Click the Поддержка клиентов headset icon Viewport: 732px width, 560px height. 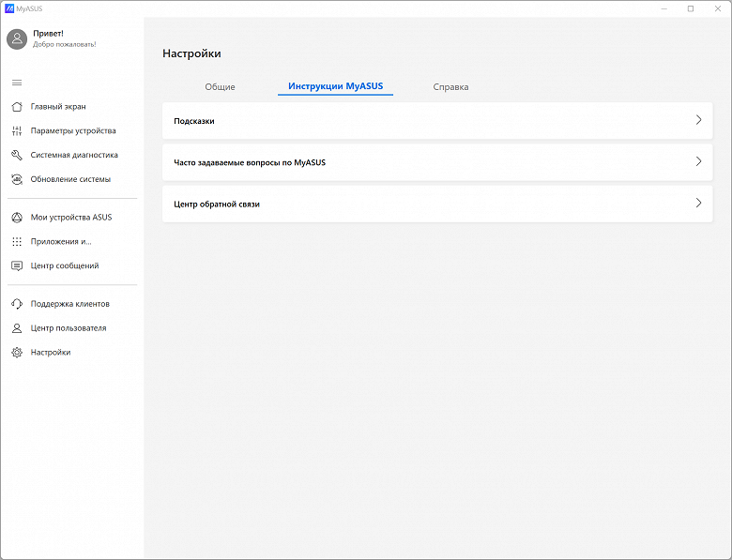(x=17, y=304)
